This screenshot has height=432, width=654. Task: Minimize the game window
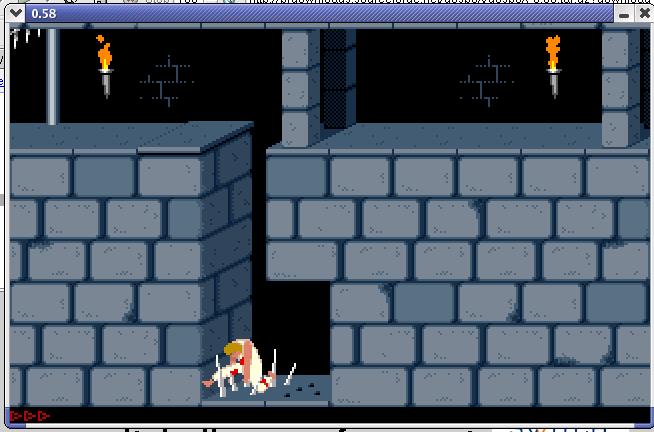(x=624, y=15)
